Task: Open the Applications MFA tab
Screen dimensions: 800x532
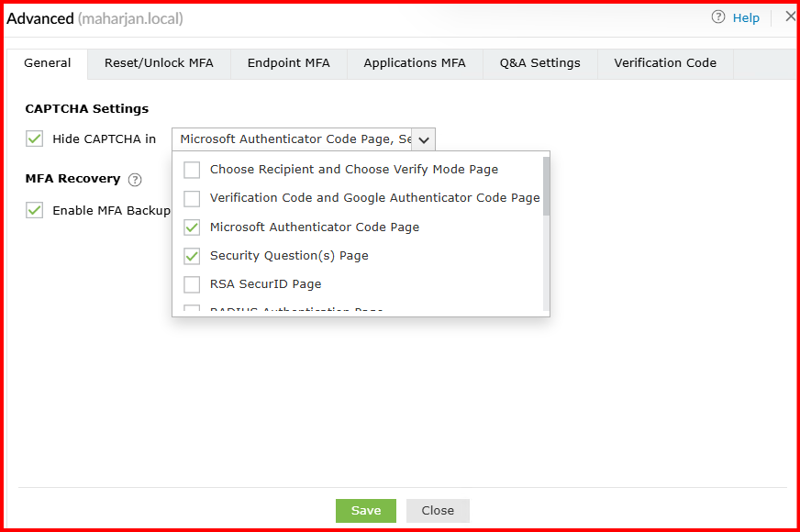Action: (414, 63)
